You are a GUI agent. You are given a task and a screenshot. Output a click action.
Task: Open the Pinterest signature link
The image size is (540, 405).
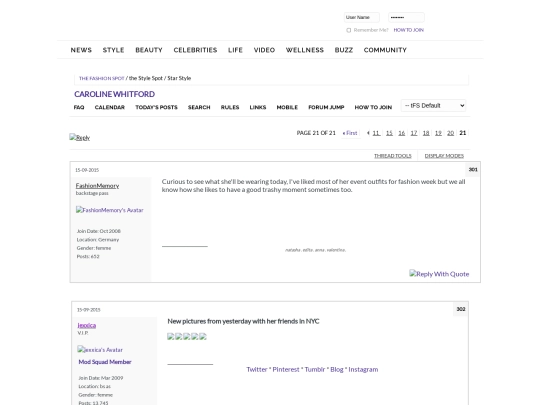pos(286,369)
